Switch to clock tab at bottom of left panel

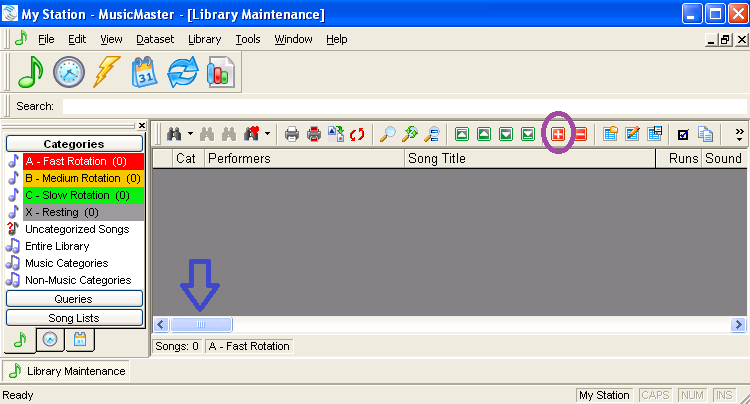pyautogui.click(x=51, y=341)
